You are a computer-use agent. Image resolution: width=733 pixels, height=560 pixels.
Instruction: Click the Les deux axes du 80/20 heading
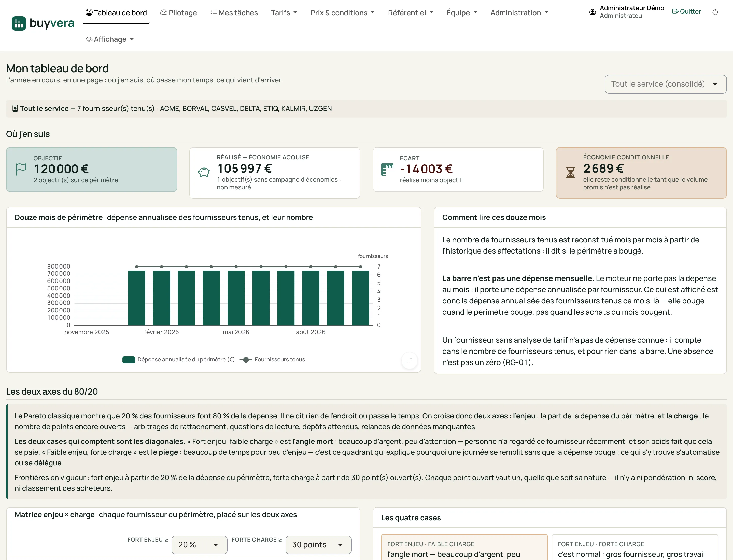click(x=52, y=391)
